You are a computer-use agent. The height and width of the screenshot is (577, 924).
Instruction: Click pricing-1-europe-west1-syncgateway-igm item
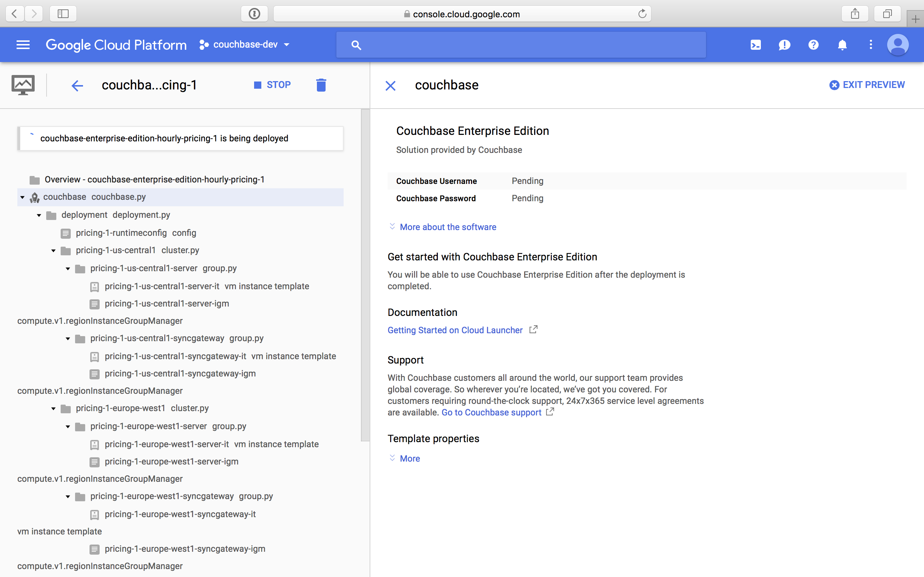coord(185,549)
